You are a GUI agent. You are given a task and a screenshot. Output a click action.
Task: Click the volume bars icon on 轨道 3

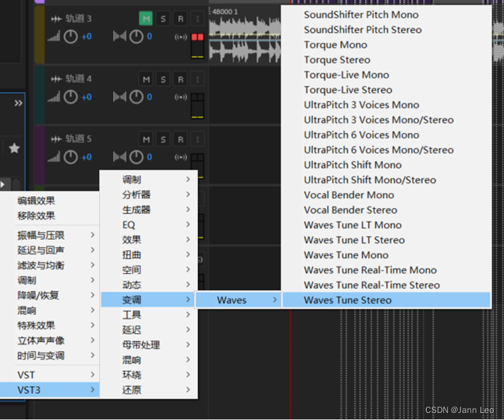[54, 36]
